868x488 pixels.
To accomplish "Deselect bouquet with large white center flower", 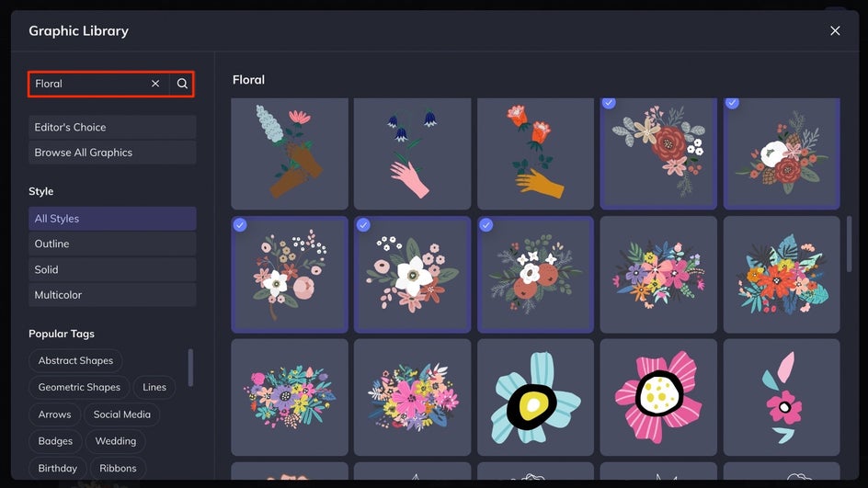I will 413,275.
